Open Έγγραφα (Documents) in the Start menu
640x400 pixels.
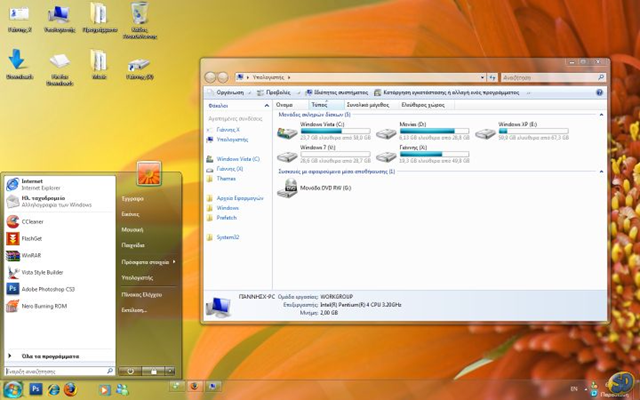(x=132, y=199)
